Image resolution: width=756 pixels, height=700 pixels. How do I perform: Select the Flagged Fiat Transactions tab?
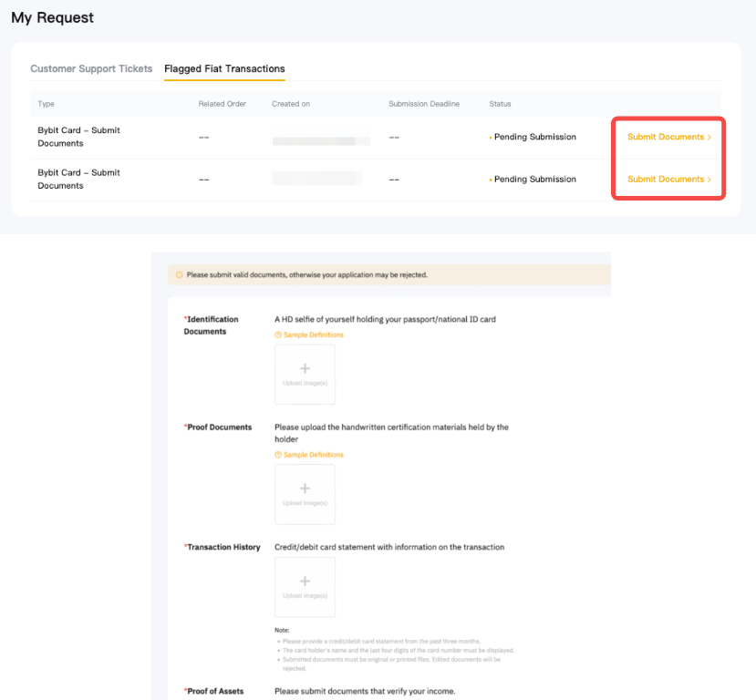(x=224, y=68)
